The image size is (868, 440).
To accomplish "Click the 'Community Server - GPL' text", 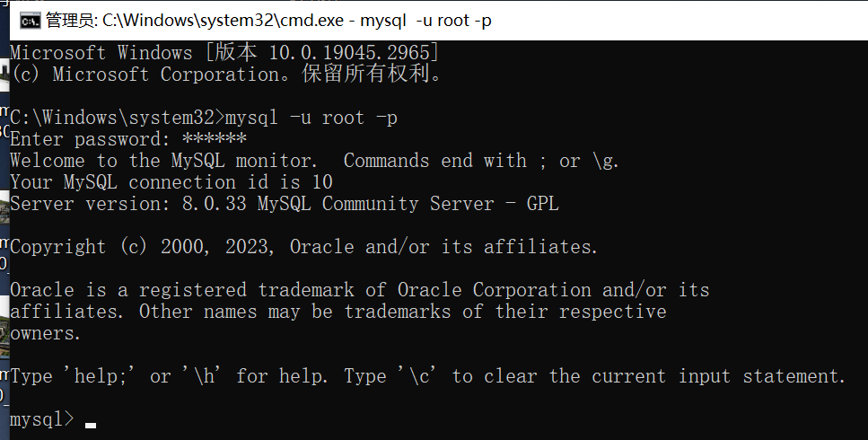I will tap(440, 204).
